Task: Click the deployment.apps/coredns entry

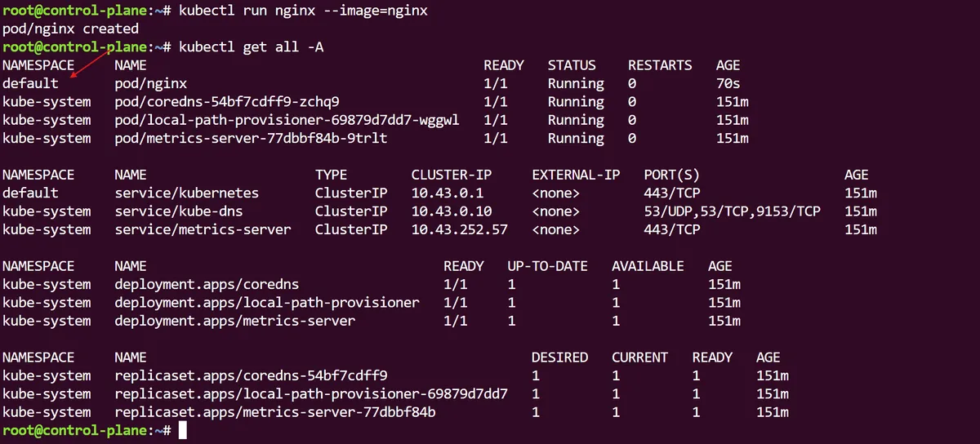Action: pos(207,285)
